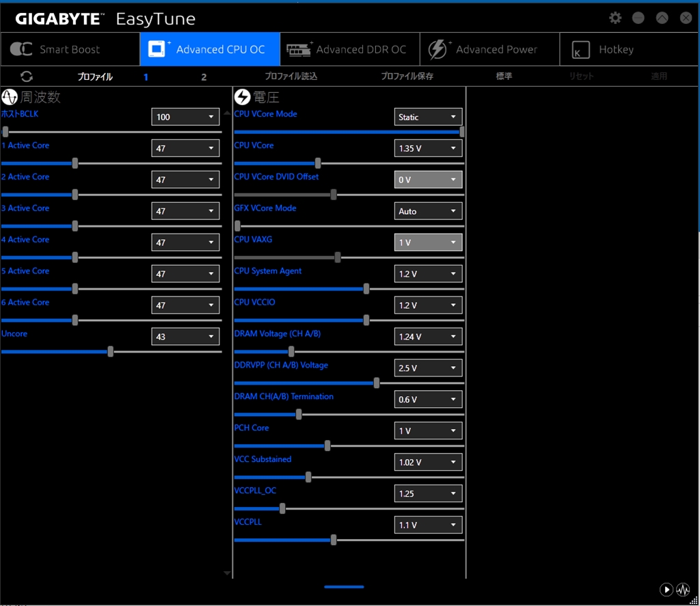Click プロファイル保存 to save the profile

[407, 77]
